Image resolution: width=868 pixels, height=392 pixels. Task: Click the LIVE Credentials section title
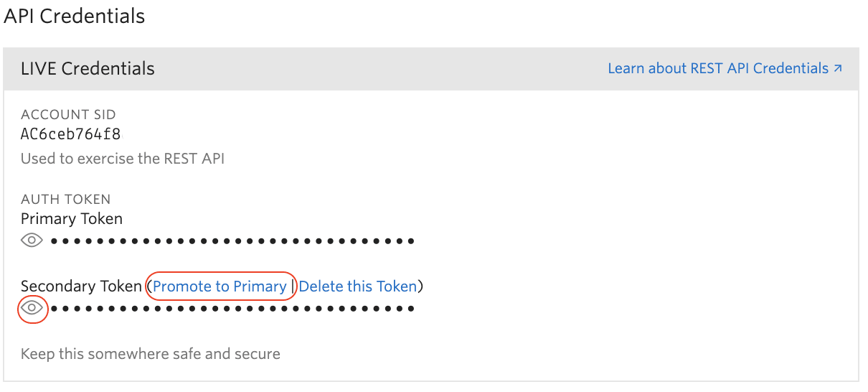click(x=88, y=69)
